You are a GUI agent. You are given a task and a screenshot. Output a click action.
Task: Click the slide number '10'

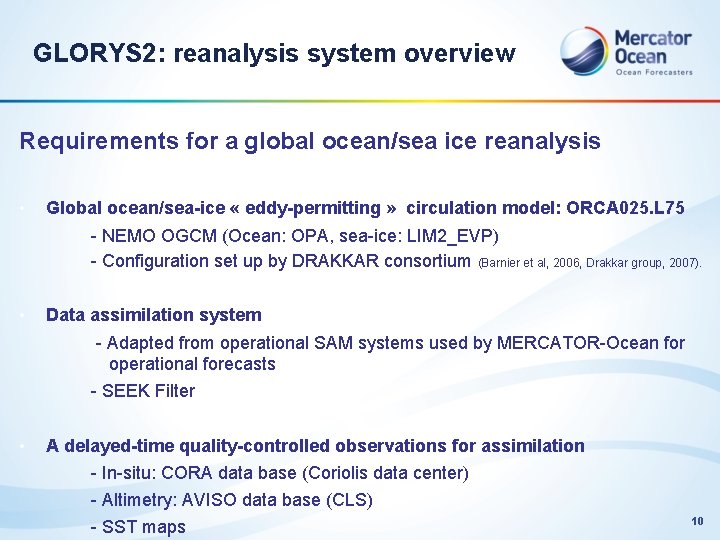pos(697,521)
